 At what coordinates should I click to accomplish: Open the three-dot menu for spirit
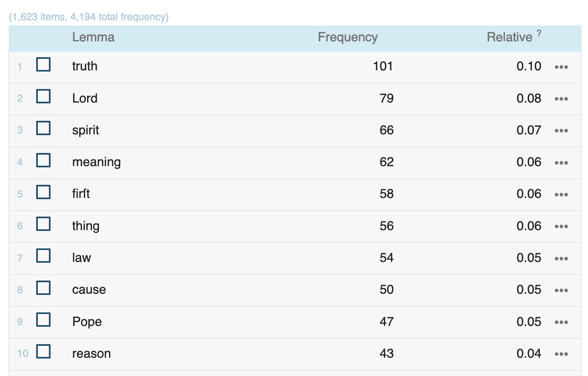click(561, 130)
